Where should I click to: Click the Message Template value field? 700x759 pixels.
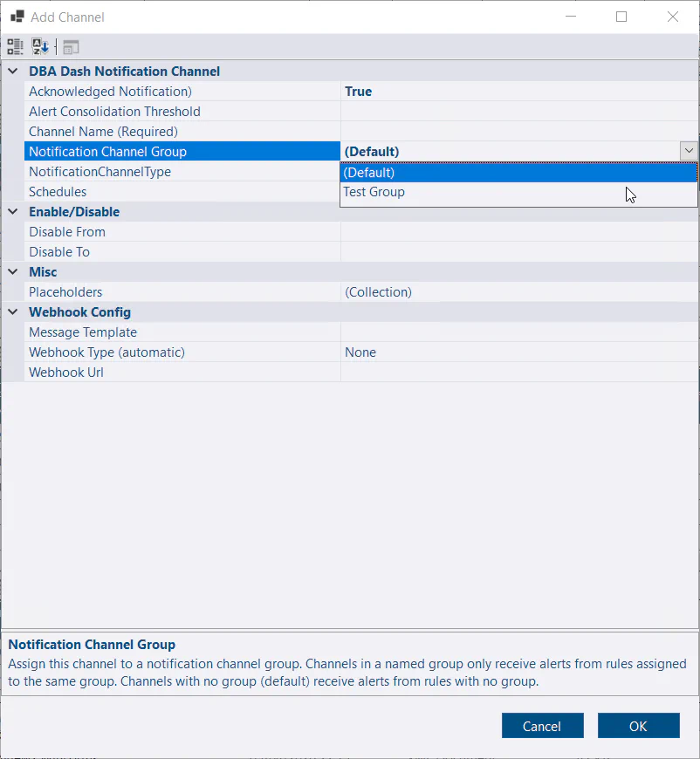pos(518,332)
